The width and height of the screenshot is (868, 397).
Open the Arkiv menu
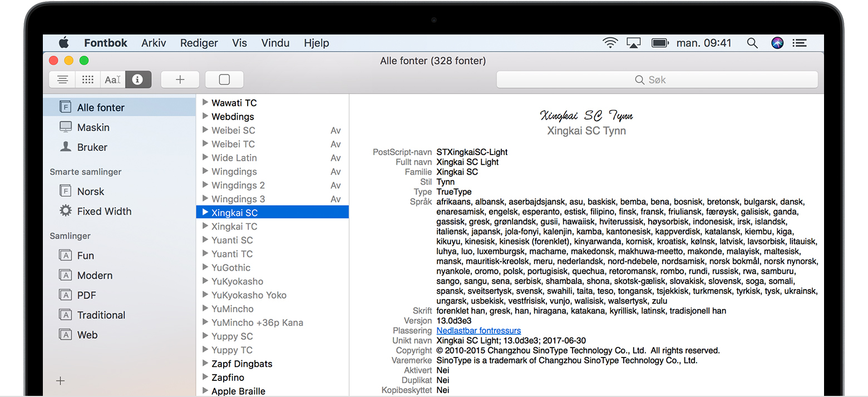154,43
